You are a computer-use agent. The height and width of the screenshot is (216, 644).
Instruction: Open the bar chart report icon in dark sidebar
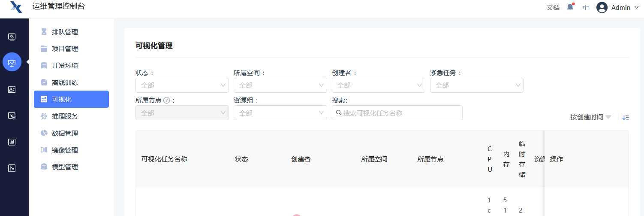(x=12, y=142)
